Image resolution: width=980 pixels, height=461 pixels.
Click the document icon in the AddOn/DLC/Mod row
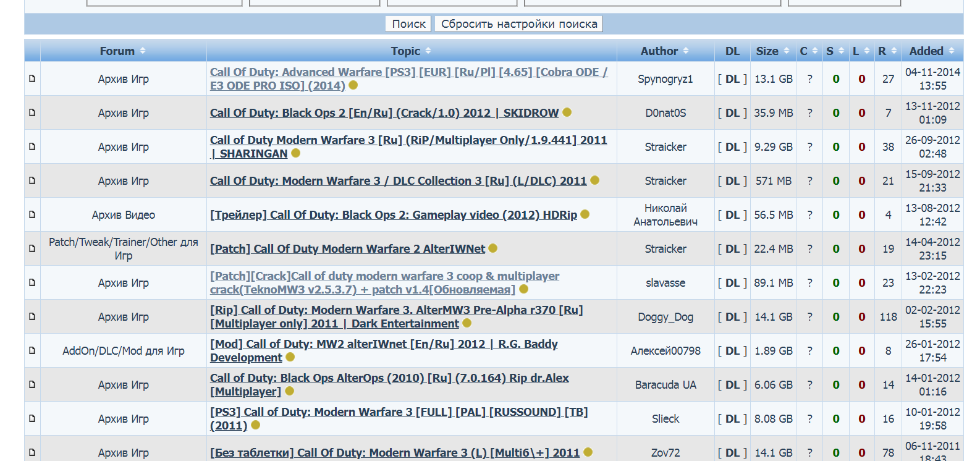[x=32, y=350]
